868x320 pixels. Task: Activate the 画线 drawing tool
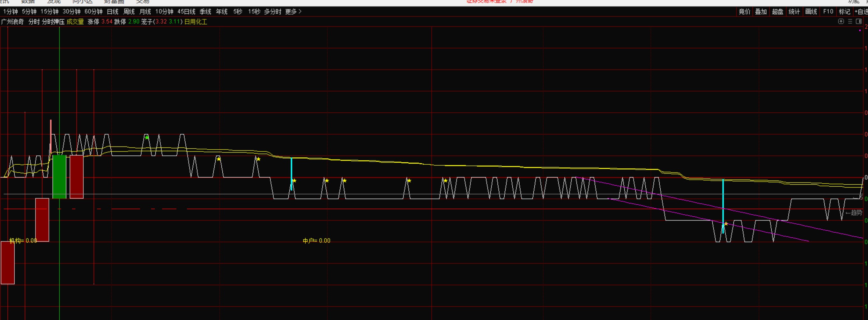point(811,12)
